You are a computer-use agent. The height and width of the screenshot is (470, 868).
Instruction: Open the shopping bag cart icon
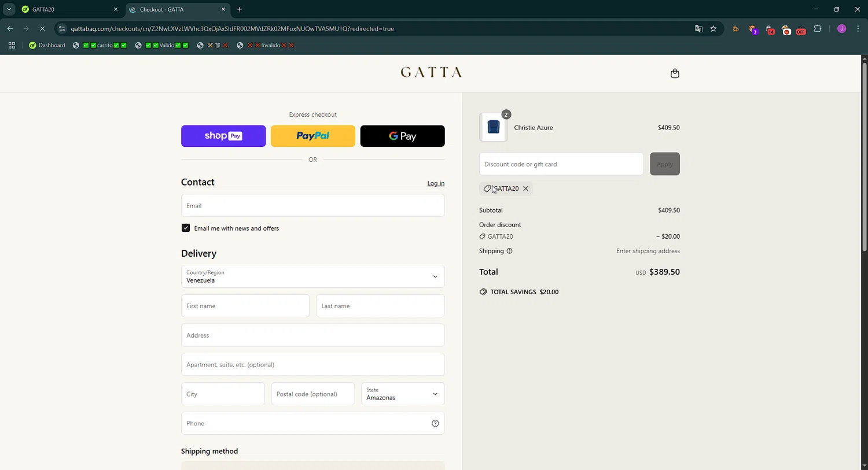(x=675, y=73)
